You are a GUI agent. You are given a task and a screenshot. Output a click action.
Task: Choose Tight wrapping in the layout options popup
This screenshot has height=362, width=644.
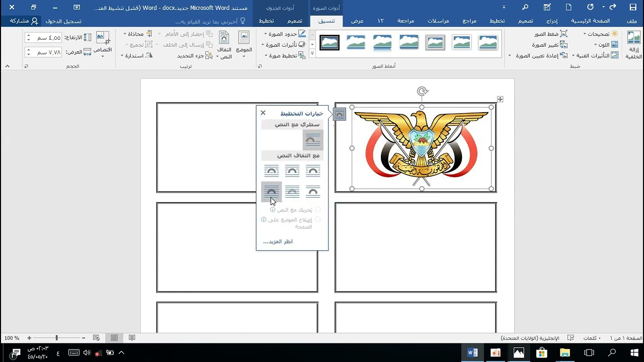[x=292, y=171]
